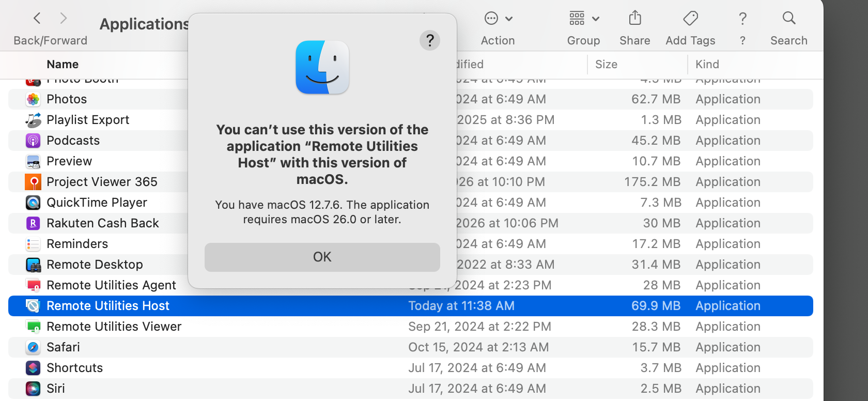868x401 pixels.
Task: Click OK to dismiss the alert
Action: pos(322,257)
